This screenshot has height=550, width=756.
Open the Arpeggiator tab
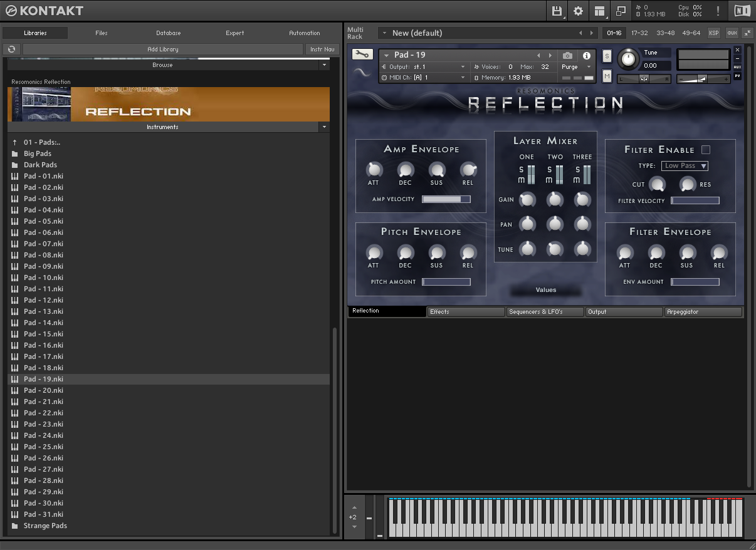click(703, 311)
